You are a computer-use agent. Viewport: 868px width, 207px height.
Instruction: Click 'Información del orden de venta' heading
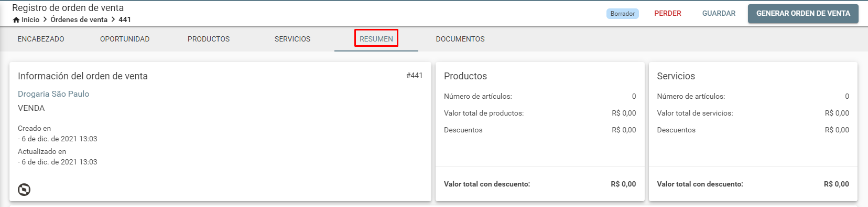pos(83,76)
